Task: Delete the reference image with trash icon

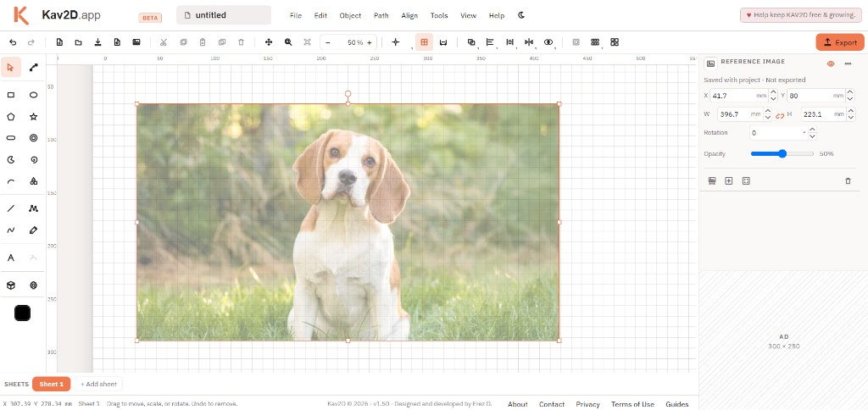Action: [x=848, y=181]
